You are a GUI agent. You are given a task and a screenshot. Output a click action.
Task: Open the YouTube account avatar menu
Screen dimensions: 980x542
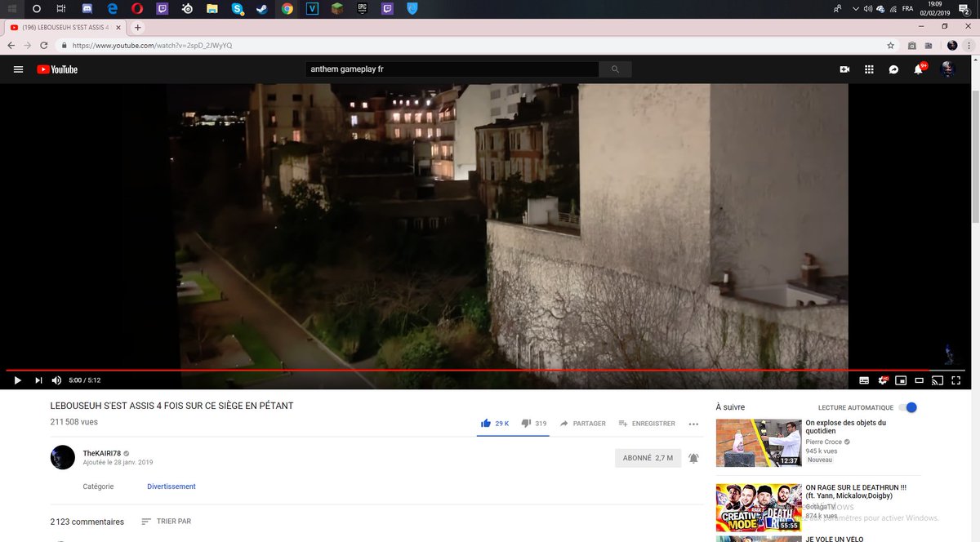coord(948,69)
